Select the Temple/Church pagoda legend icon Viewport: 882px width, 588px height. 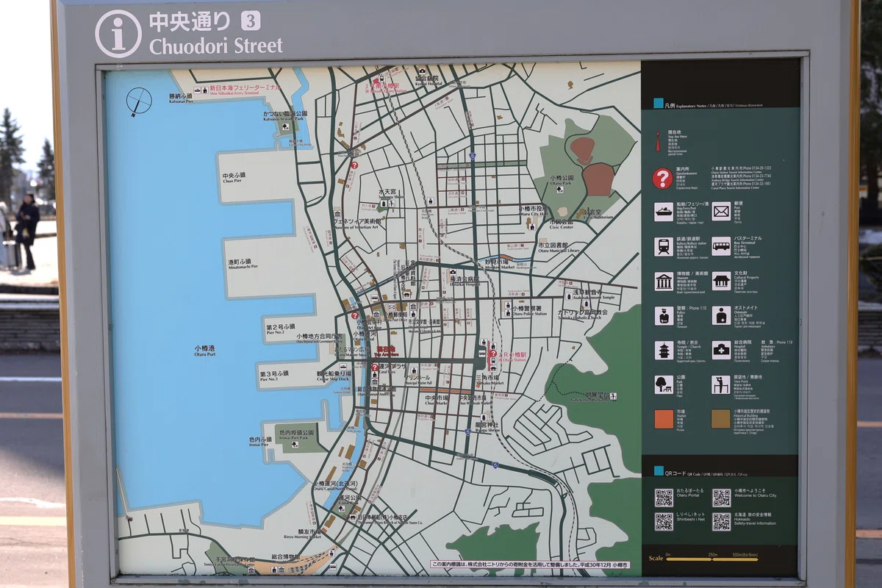click(664, 350)
